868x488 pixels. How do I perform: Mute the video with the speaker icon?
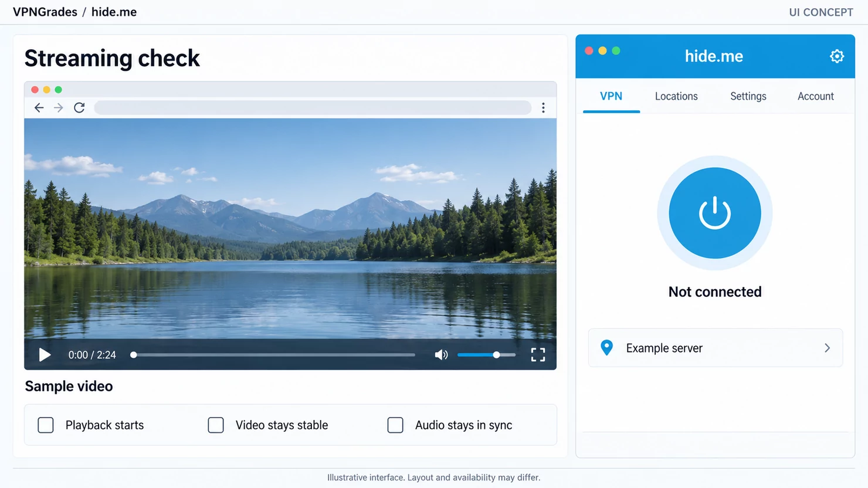441,355
